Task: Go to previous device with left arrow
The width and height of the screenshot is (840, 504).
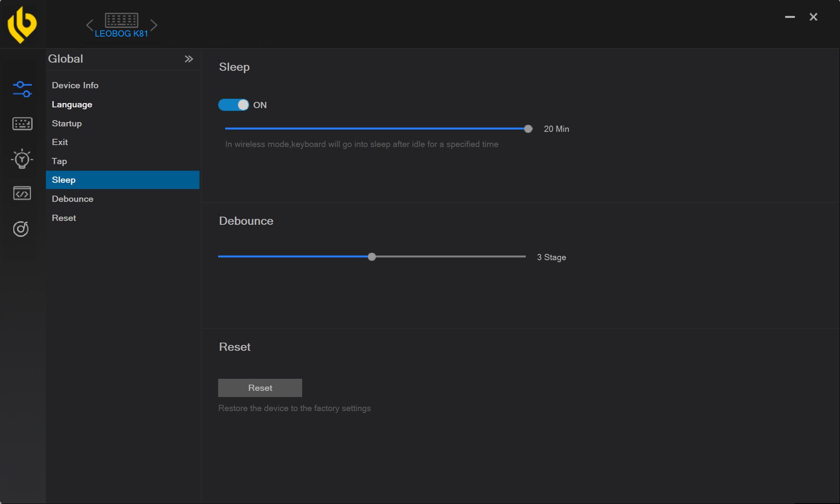Action: coord(90,25)
